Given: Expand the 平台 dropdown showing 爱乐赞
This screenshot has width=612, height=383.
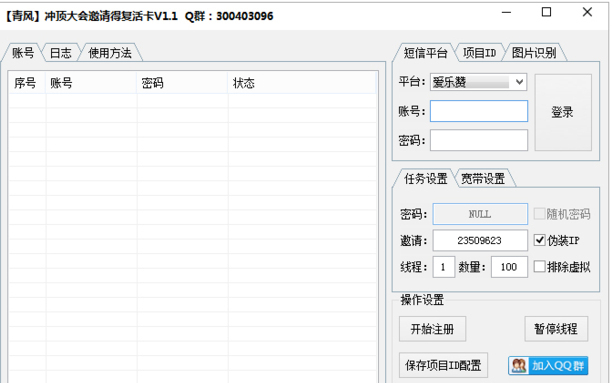Looking at the screenshot, I should 479,82.
